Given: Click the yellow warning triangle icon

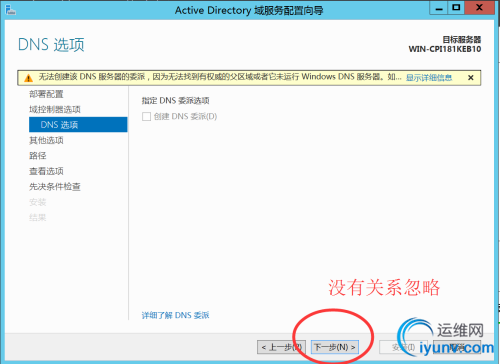Looking at the screenshot, I should click(x=29, y=78).
